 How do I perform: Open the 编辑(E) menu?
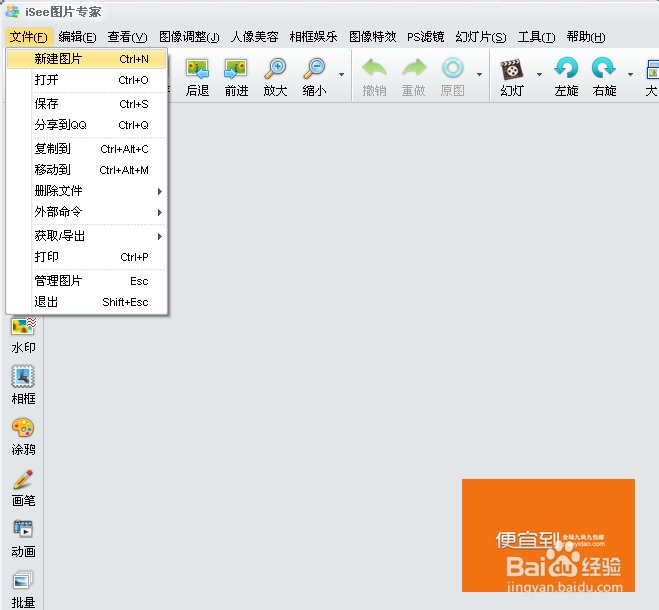pos(77,37)
